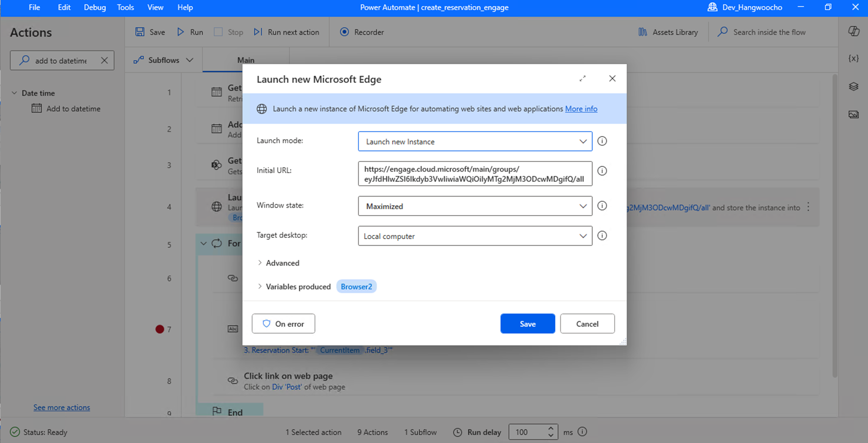The width and height of the screenshot is (868, 443).
Task: Open the Target desktop dropdown
Action: tap(475, 236)
